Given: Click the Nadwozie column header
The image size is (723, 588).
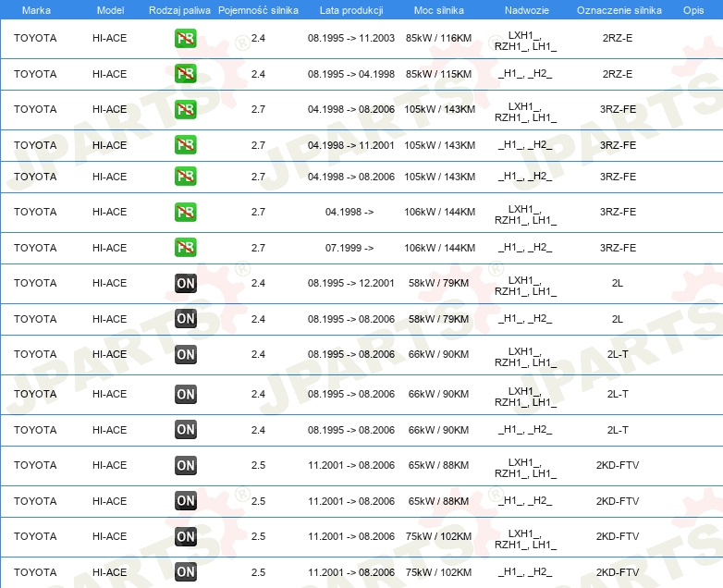Looking at the screenshot, I should 527,10.
